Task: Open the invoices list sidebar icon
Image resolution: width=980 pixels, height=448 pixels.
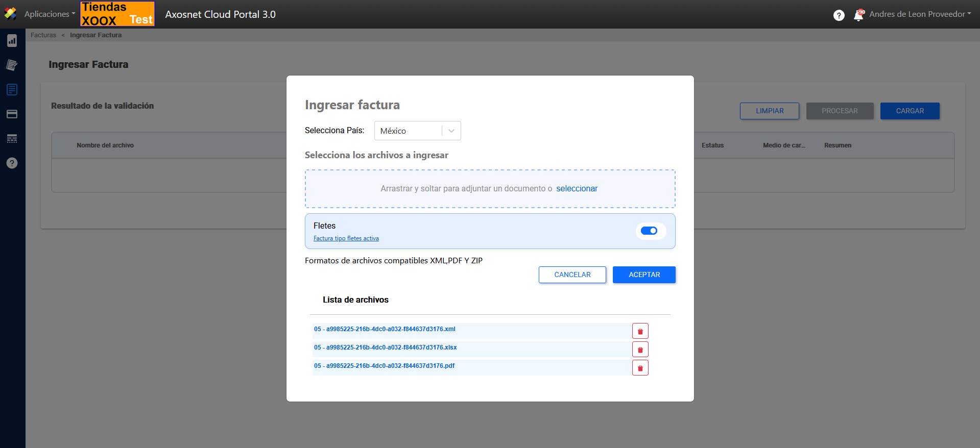Action: [12, 90]
